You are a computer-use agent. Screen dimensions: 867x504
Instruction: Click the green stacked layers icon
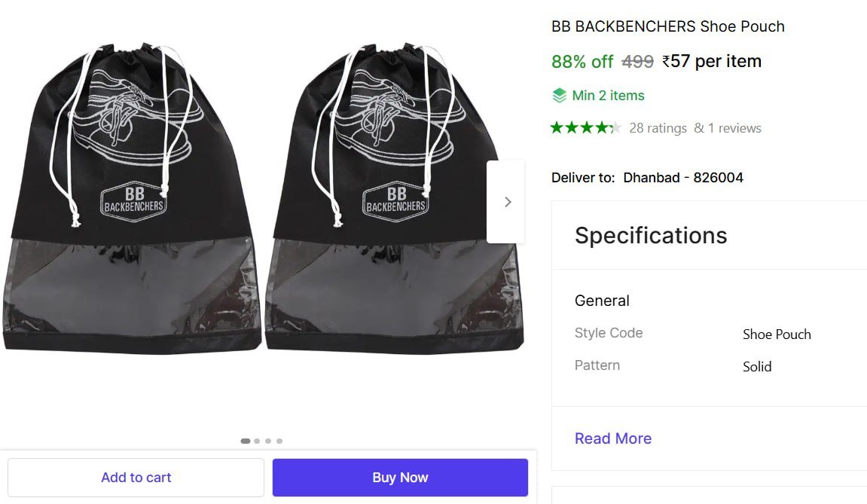pyautogui.click(x=559, y=96)
